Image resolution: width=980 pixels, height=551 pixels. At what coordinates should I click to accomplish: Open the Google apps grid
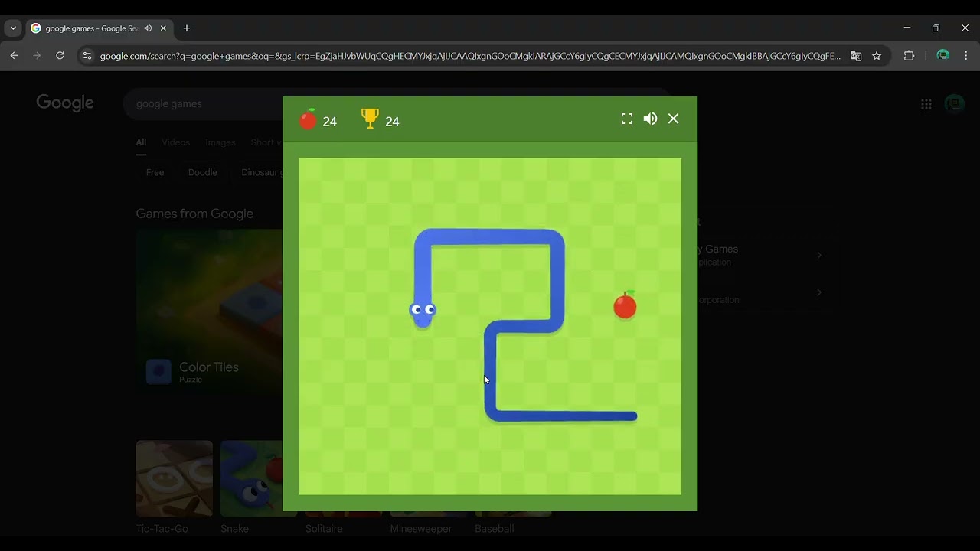coord(926,104)
